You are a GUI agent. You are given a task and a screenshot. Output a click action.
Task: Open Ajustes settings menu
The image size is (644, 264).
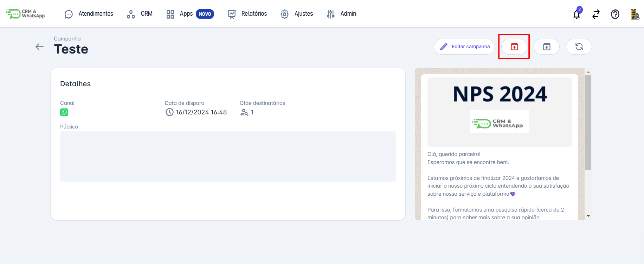[297, 14]
